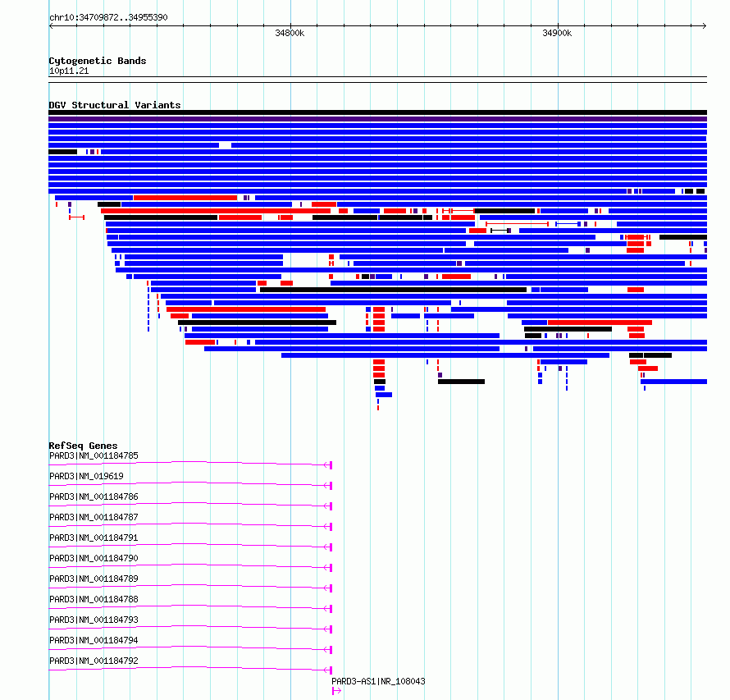Click PARD3|NM_001184787 transcript label
Image resolution: width=730 pixels, height=700 pixels.
point(94,517)
